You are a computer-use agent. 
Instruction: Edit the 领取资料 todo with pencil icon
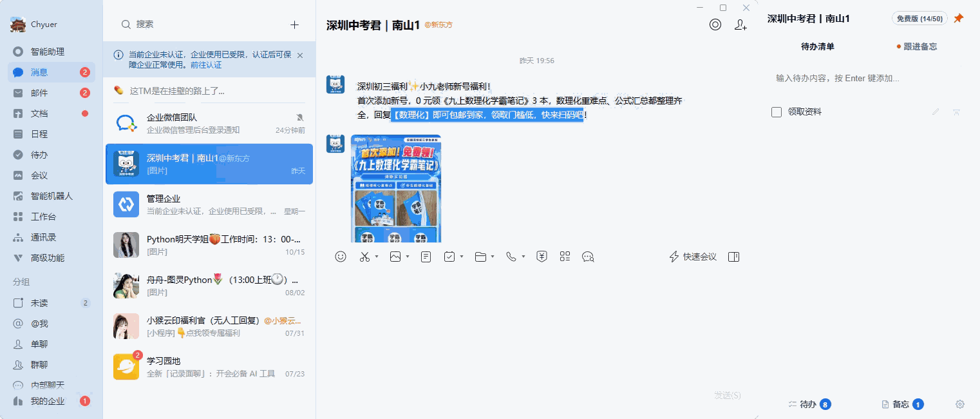pos(936,112)
